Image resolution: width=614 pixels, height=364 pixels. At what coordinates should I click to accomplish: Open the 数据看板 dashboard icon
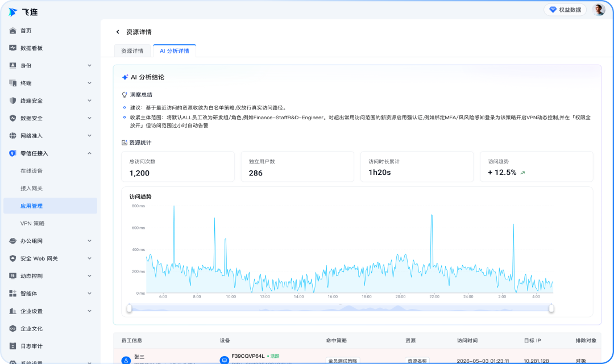click(13, 48)
